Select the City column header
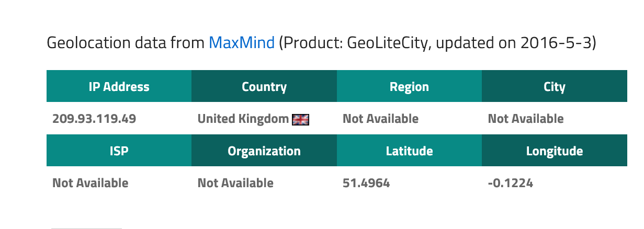Image resolution: width=644 pixels, height=229 pixels. [554, 87]
